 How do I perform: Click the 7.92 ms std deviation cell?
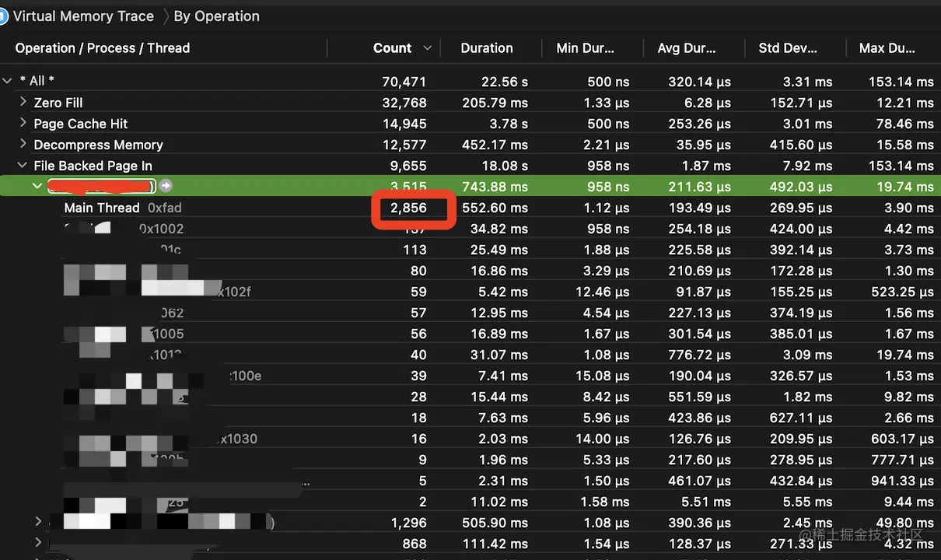808,166
